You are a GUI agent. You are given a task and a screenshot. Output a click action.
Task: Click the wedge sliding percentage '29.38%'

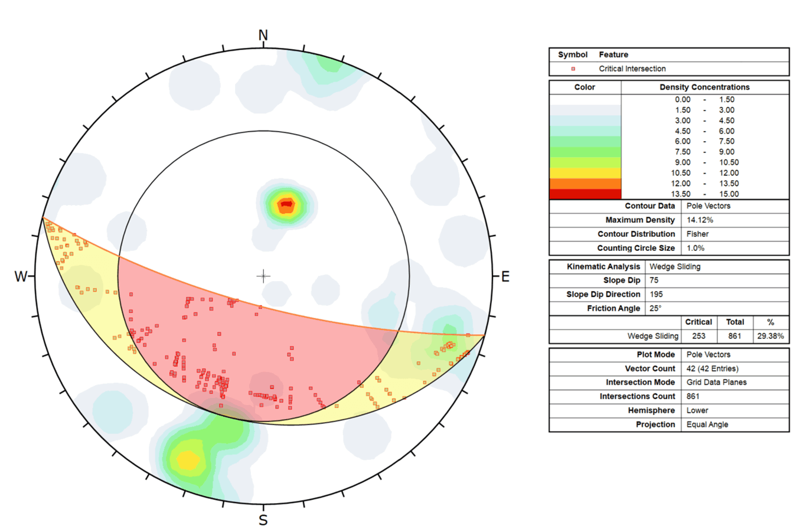(x=771, y=336)
